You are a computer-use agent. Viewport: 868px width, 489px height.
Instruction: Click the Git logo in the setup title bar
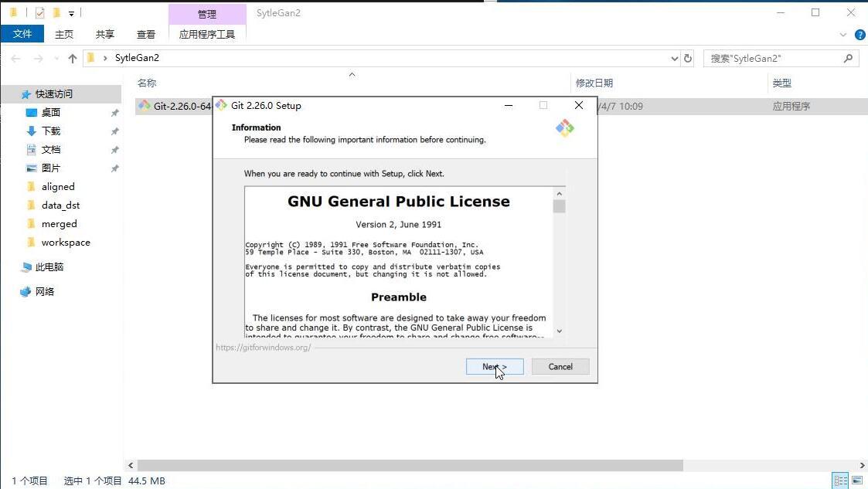[221, 105]
